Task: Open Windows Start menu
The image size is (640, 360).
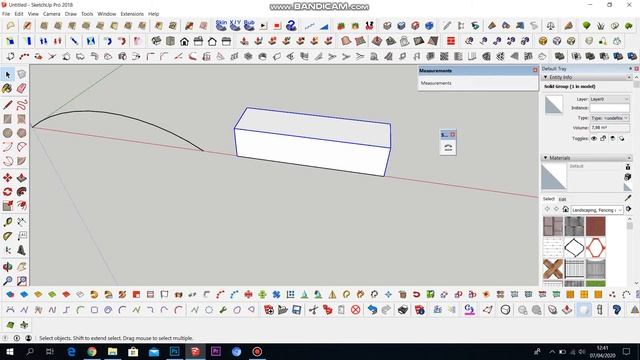Action: pyautogui.click(x=9, y=351)
